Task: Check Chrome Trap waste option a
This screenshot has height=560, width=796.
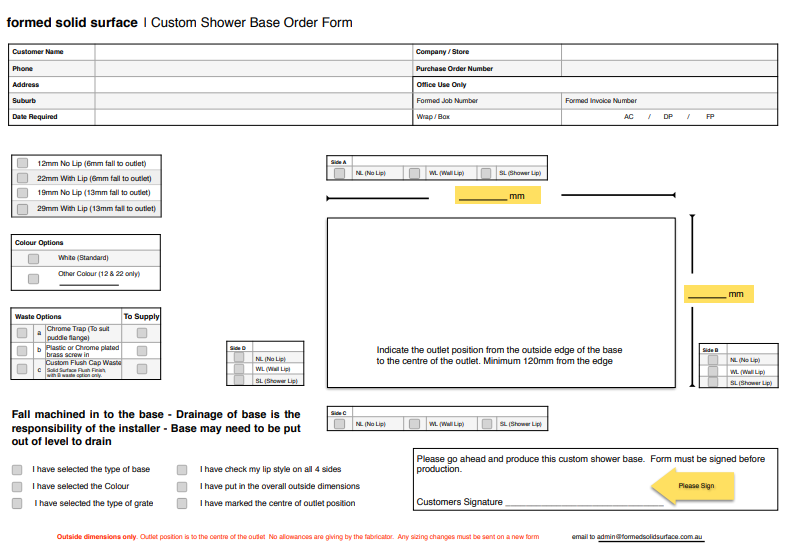Action: pos(22,333)
